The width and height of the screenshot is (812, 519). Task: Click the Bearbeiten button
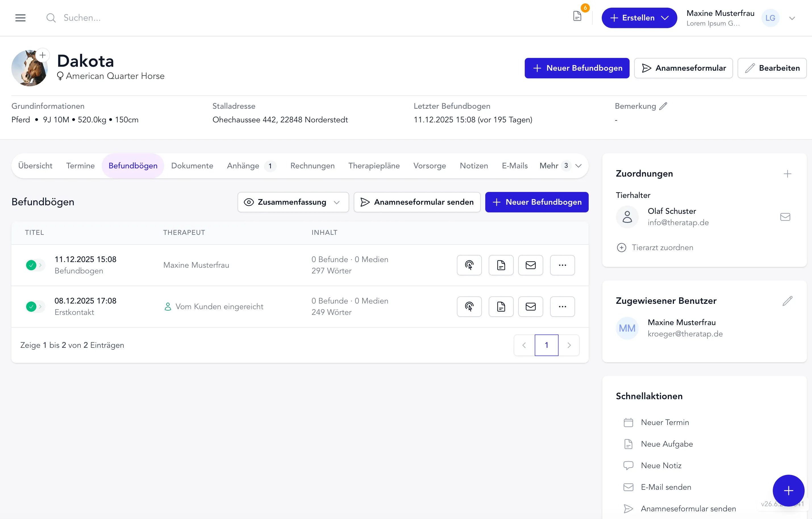pyautogui.click(x=772, y=68)
